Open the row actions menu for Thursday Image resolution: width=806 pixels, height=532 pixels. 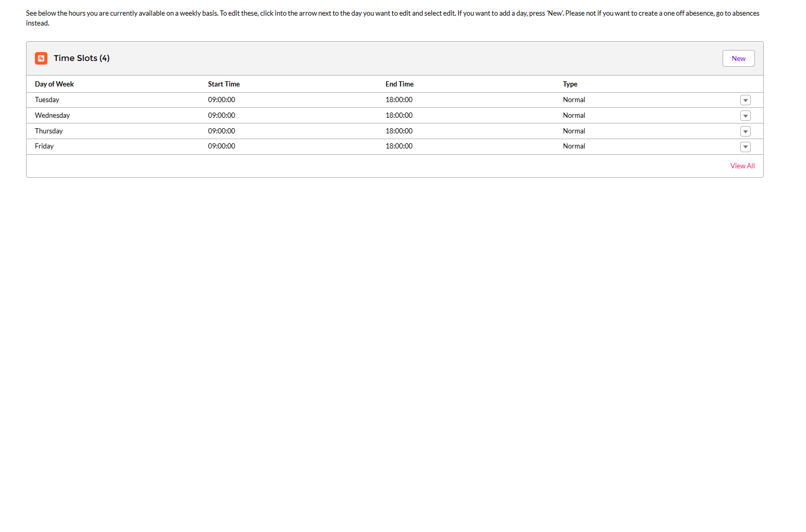(745, 131)
